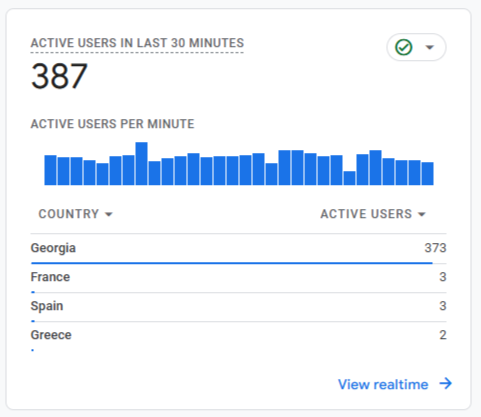Click the blue progress bar under Georgia
Viewport: 481px width, 417px height.
pos(232,263)
